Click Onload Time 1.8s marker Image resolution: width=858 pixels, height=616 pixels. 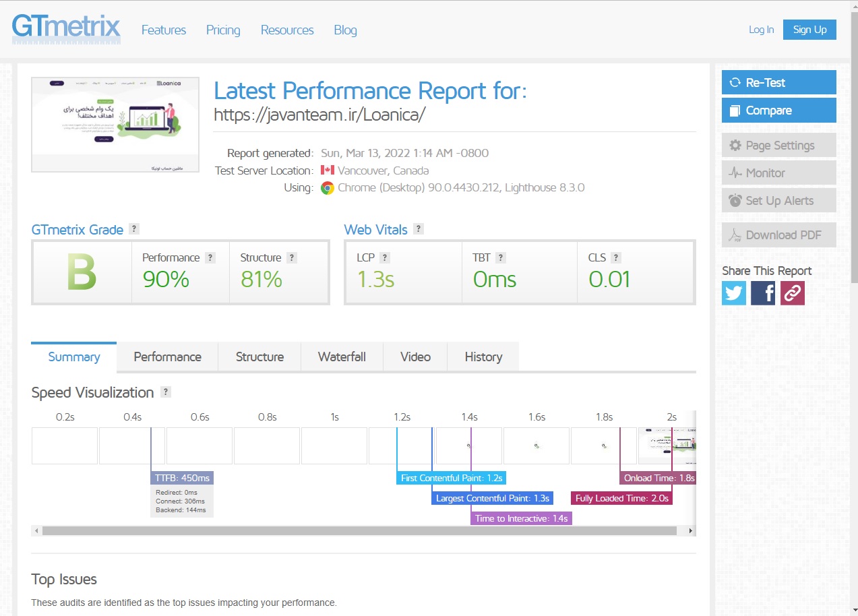658,478
